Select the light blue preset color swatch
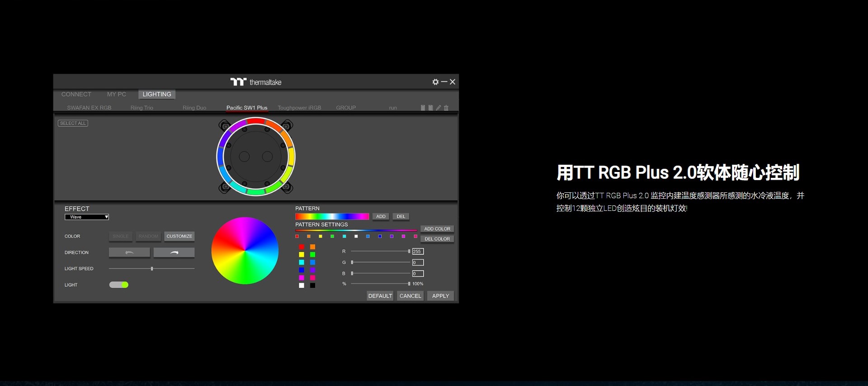 tap(312, 262)
